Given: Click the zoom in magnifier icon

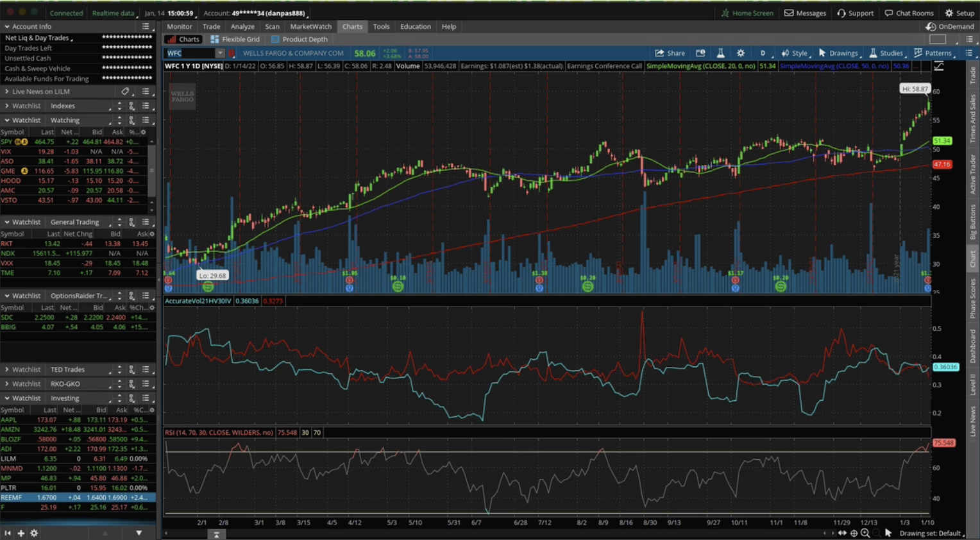Looking at the screenshot, I should pyautogui.click(x=865, y=533).
